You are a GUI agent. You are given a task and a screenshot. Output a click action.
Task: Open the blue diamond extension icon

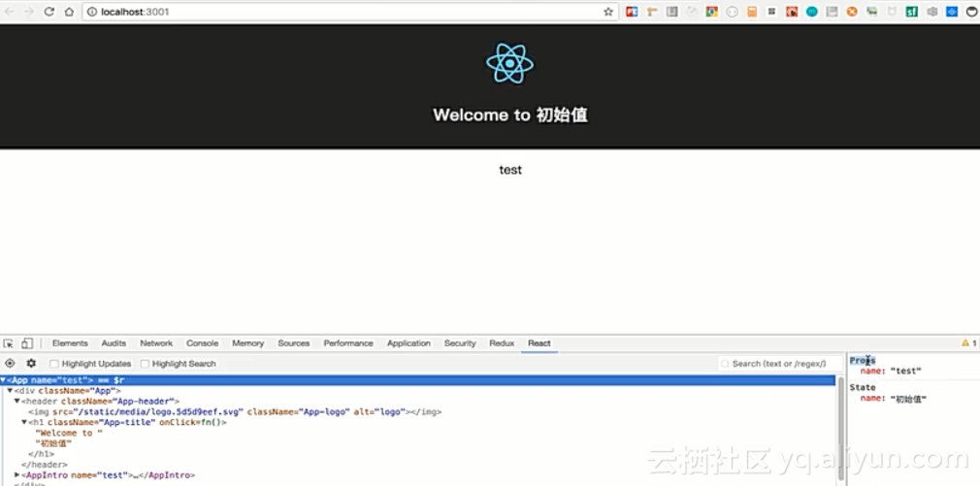point(952,12)
